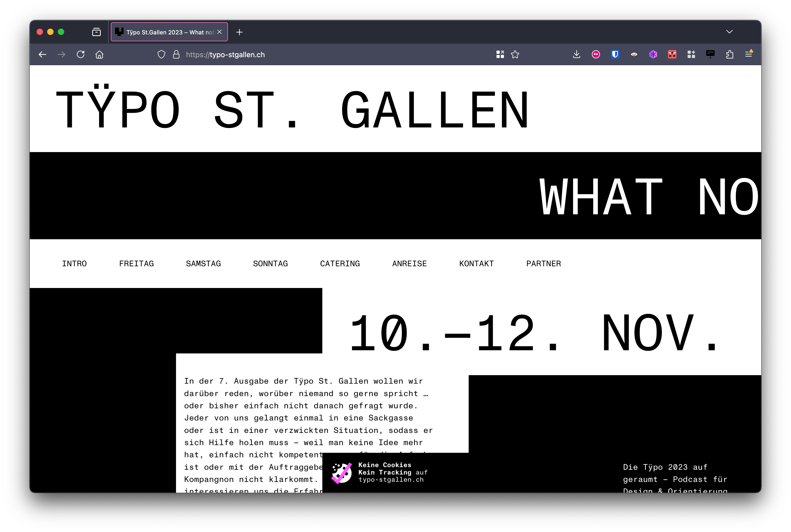Click the Downloads toolbar icon
The width and height of the screenshot is (791, 532).
pyautogui.click(x=577, y=54)
